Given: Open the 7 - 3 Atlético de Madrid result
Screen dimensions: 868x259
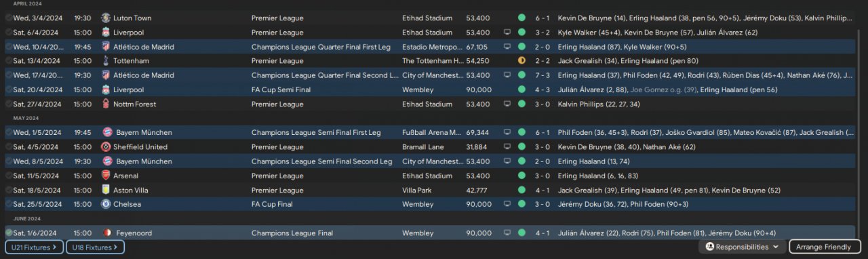Looking at the screenshot, I should pyautogui.click(x=543, y=75).
